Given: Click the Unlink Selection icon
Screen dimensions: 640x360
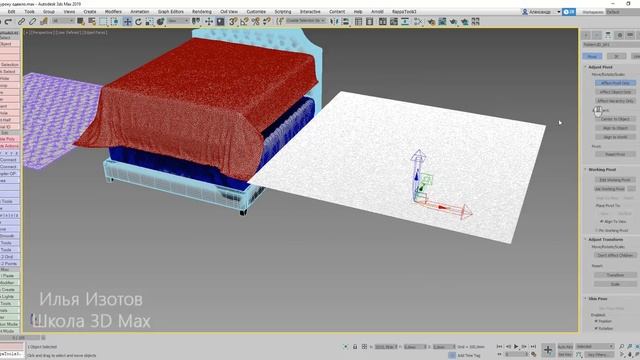Looking at the screenshot, I should click(x=32, y=21).
